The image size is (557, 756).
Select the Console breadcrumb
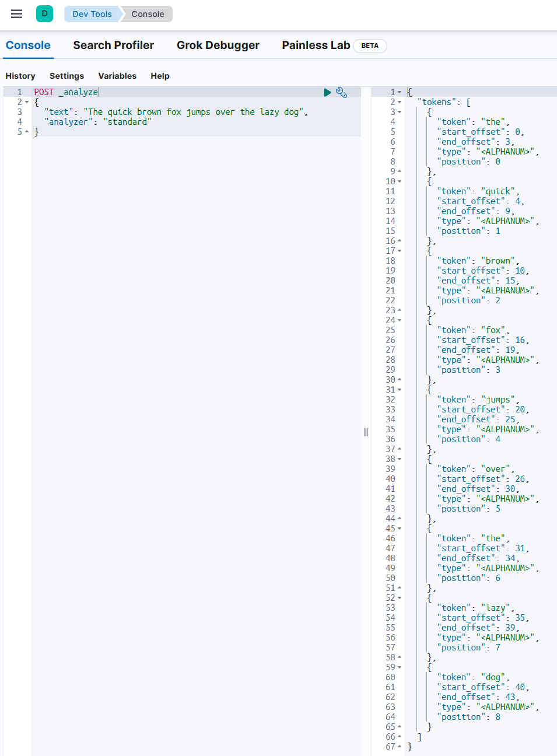click(148, 14)
